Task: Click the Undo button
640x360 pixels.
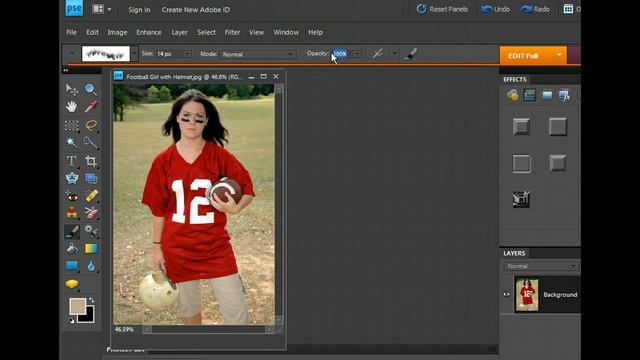Action: (495, 9)
